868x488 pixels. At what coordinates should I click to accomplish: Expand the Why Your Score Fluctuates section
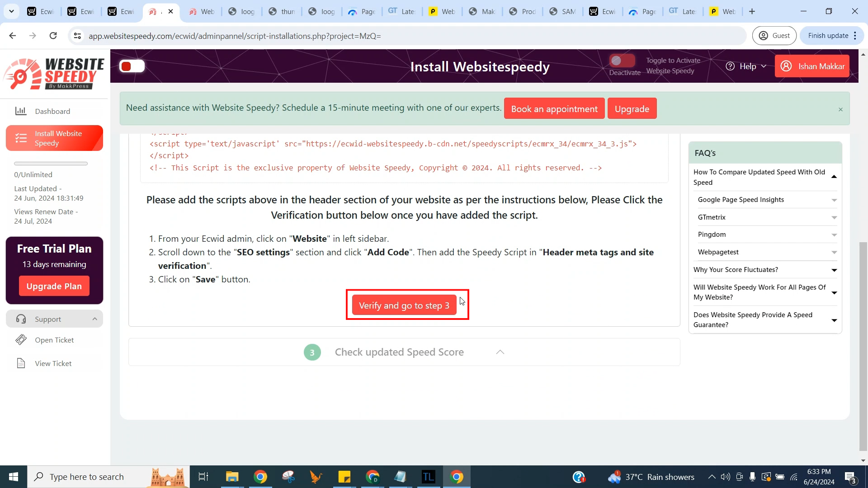coord(835,269)
